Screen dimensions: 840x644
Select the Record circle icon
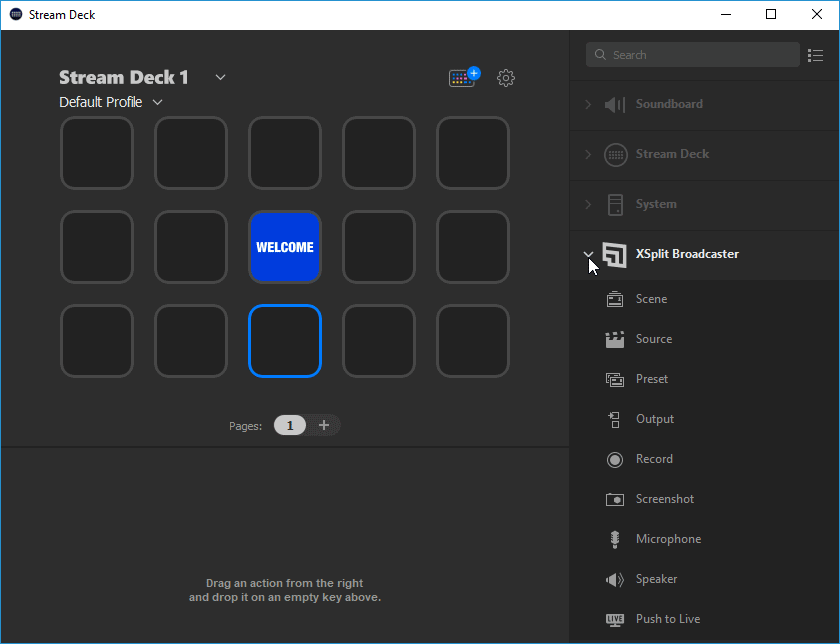coord(615,460)
